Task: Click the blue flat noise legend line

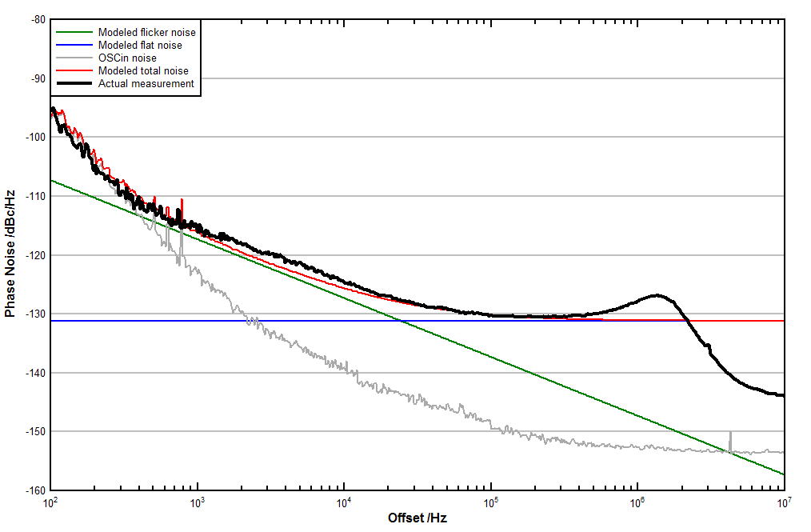Action: 74,45
